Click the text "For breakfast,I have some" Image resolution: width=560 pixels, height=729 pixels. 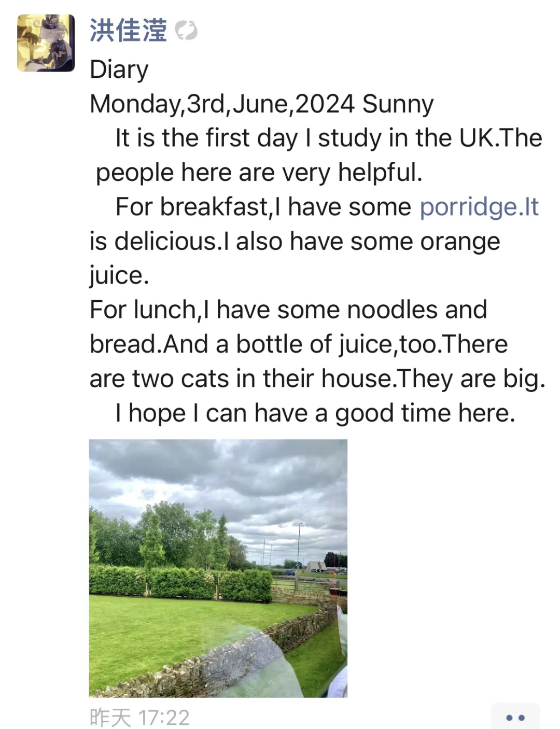pos(263,207)
